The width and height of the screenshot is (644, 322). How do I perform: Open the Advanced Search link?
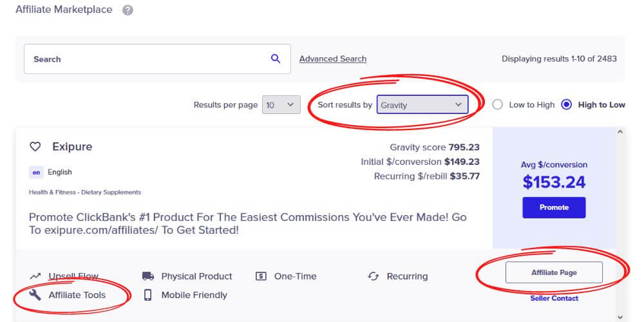click(x=333, y=59)
